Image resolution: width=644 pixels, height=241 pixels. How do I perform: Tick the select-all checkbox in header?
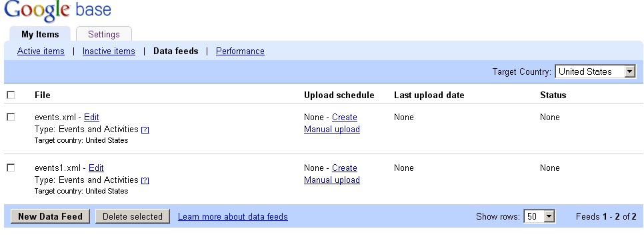11,95
